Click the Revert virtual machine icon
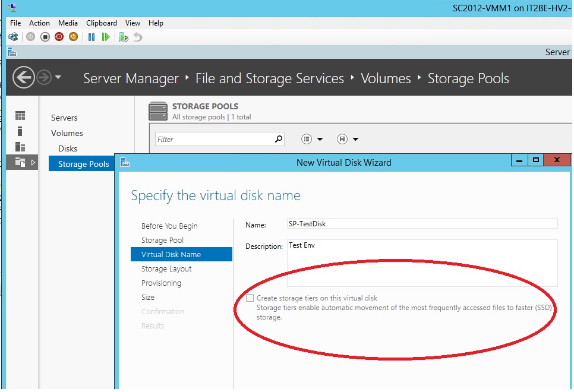This screenshot has width=574, height=392. (x=137, y=37)
